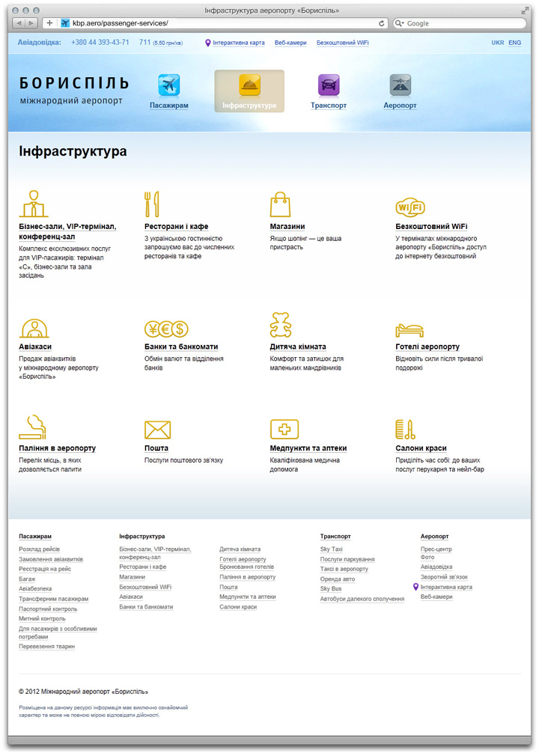Open footer link Sky Bus

tap(331, 588)
